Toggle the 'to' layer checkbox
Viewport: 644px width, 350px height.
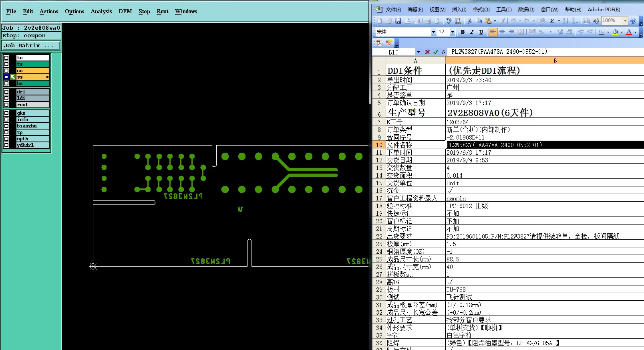(x=6, y=58)
